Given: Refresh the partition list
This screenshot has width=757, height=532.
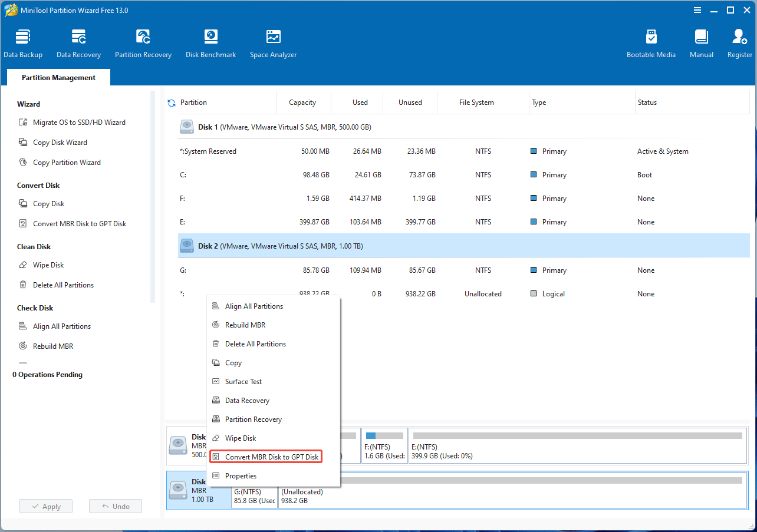Looking at the screenshot, I should [172, 103].
